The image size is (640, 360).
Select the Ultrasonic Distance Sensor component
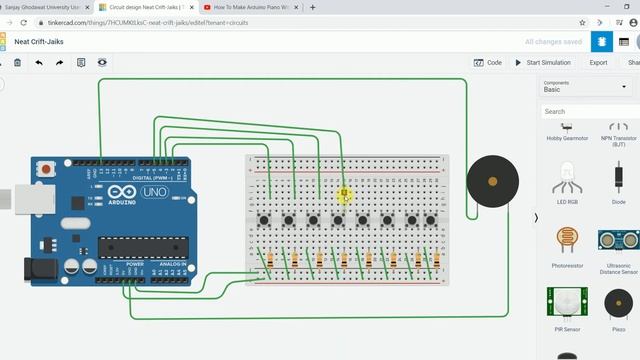click(x=618, y=251)
